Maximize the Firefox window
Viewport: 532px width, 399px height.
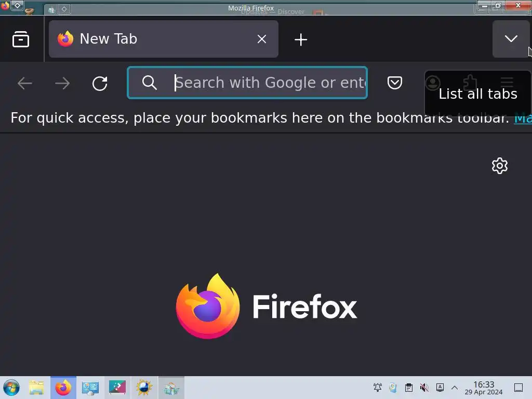pyautogui.click(x=498, y=5)
